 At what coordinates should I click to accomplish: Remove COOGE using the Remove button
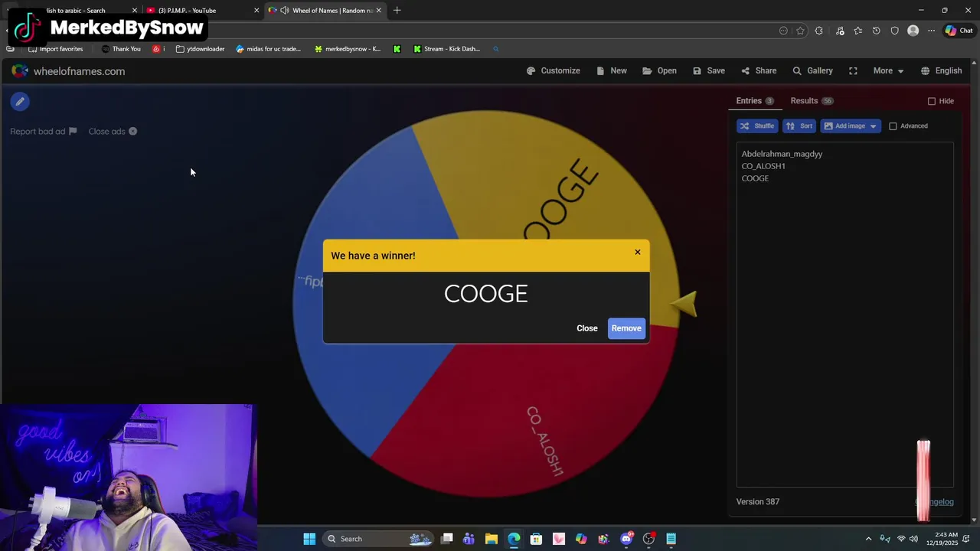[626, 328]
